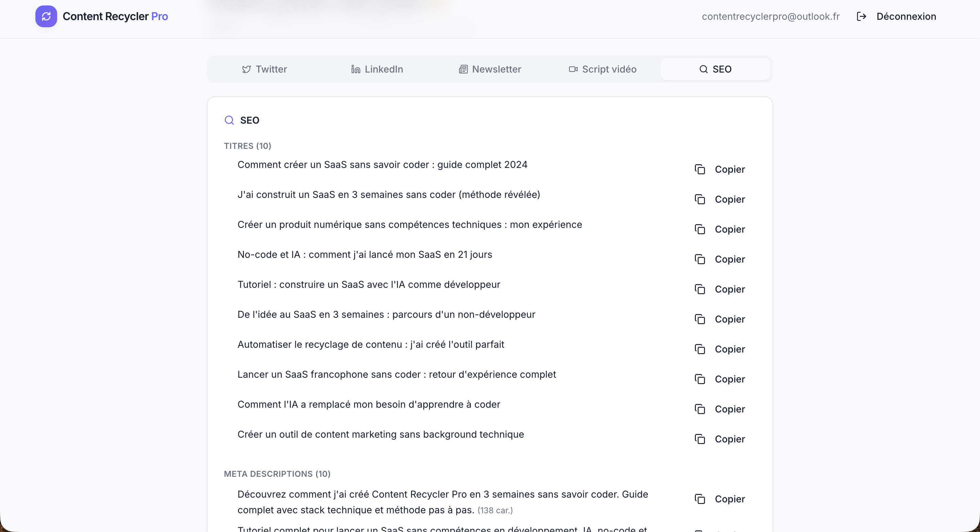Viewport: 980px width, 532px height.
Task: Copy icon for 'Lancer un SaaS francophone' title
Action: pyautogui.click(x=700, y=379)
